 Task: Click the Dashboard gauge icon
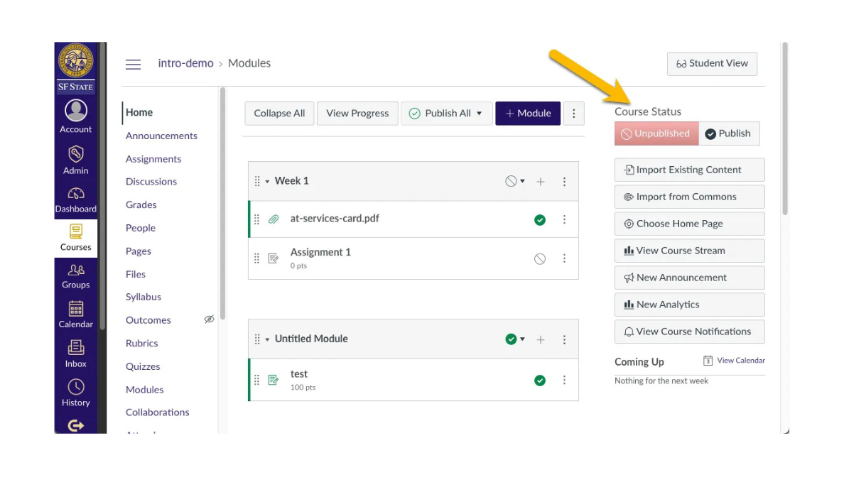click(76, 193)
